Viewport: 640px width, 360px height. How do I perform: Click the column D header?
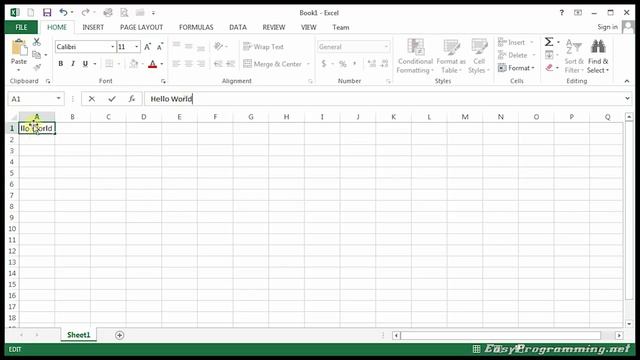(144, 117)
